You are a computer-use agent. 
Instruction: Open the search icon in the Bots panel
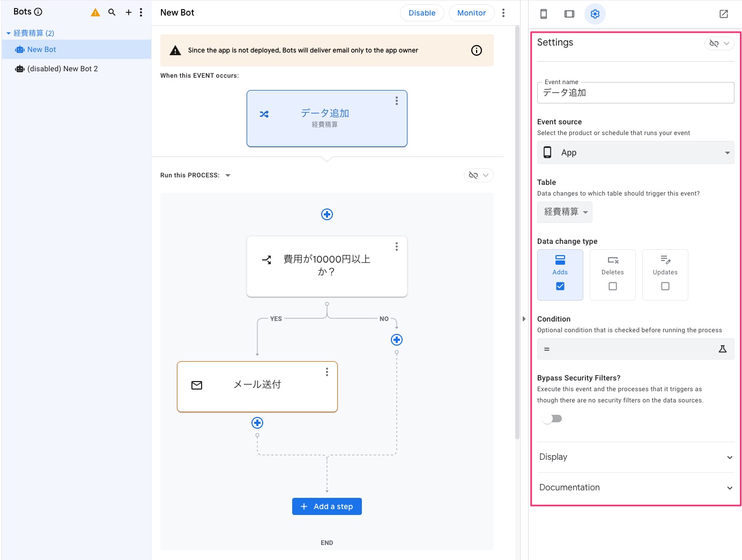(112, 11)
